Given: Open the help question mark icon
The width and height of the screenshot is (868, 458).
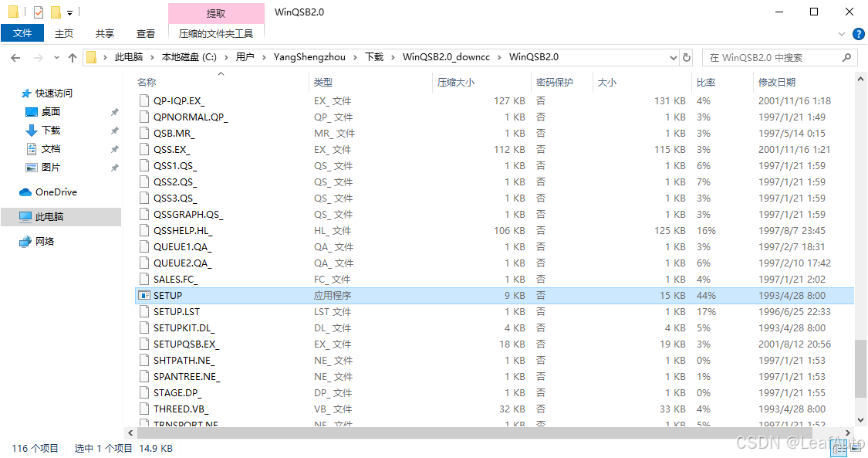Looking at the screenshot, I should [858, 34].
